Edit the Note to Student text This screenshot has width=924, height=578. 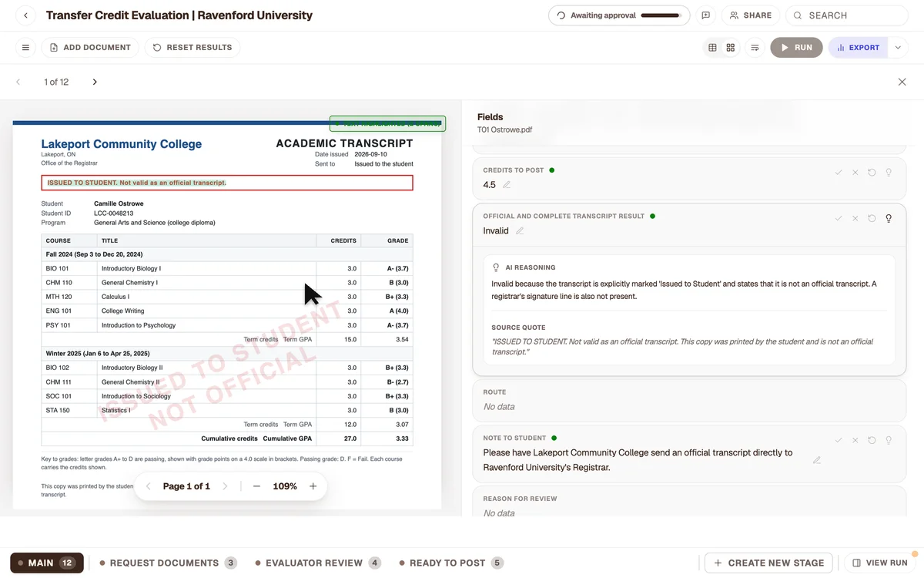pyautogui.click(x=817, y=460)
